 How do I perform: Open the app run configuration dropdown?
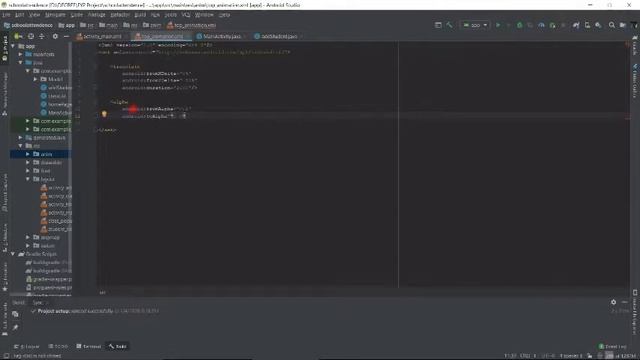475,25
